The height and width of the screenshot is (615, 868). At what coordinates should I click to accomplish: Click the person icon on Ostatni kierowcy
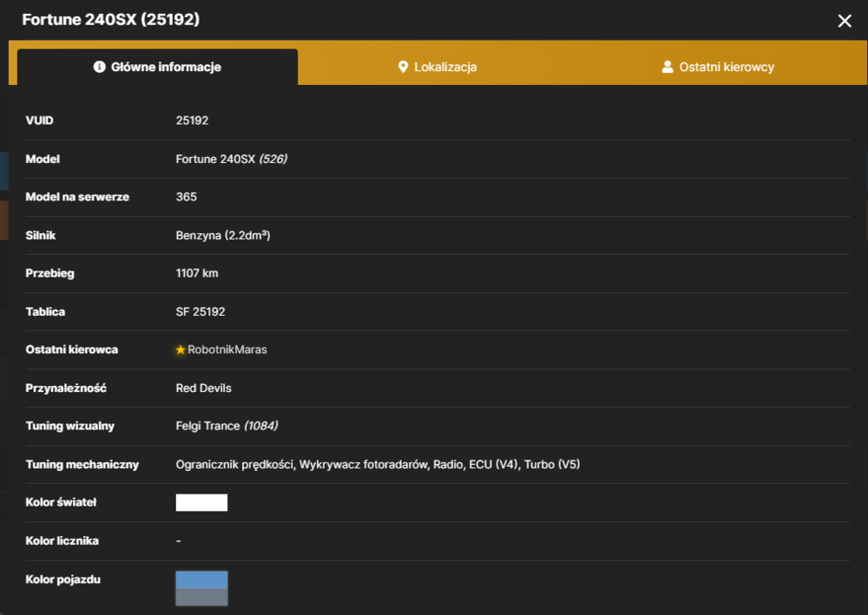click(x=667, y=67)
